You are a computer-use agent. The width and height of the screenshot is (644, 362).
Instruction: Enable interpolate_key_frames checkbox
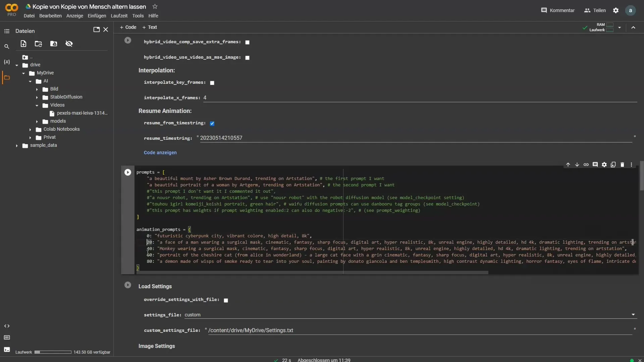(x=212, y=83)
